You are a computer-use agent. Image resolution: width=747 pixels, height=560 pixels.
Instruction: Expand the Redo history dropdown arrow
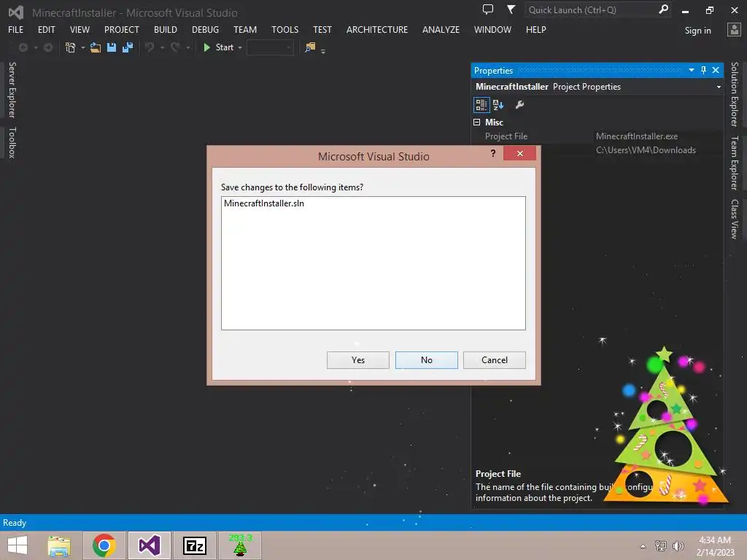click(x=187, y=47)
